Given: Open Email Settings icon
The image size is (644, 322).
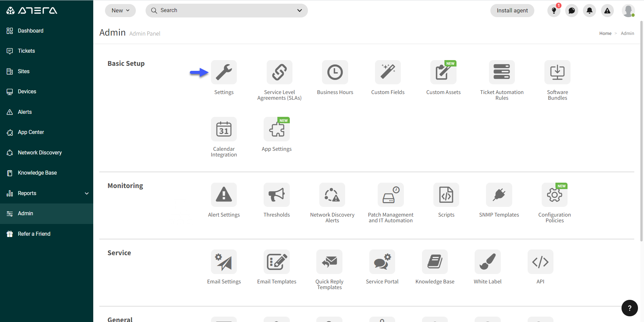Looking at the screenshot, I should (224, 262).
